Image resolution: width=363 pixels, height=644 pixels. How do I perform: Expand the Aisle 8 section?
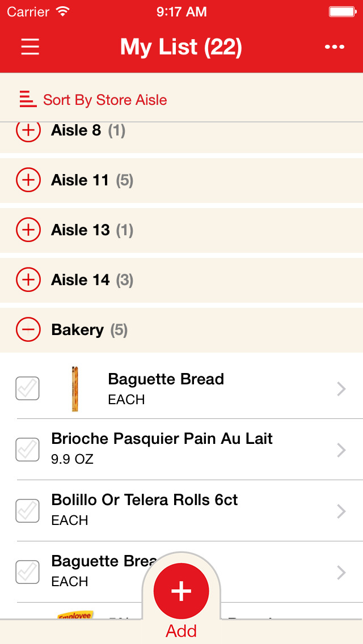[28, 131]
